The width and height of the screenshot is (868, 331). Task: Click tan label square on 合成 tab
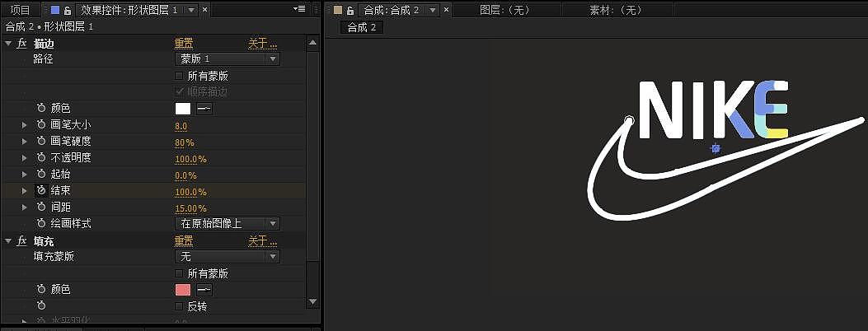click(338, 10)
